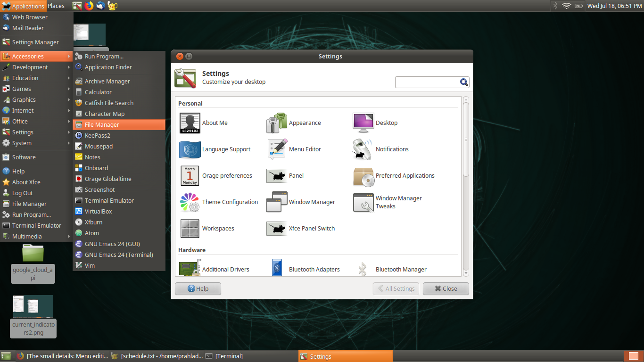Expand the Graphics submenu
Viewport: 644px width, 362px height.
click(x=37, y=99)
